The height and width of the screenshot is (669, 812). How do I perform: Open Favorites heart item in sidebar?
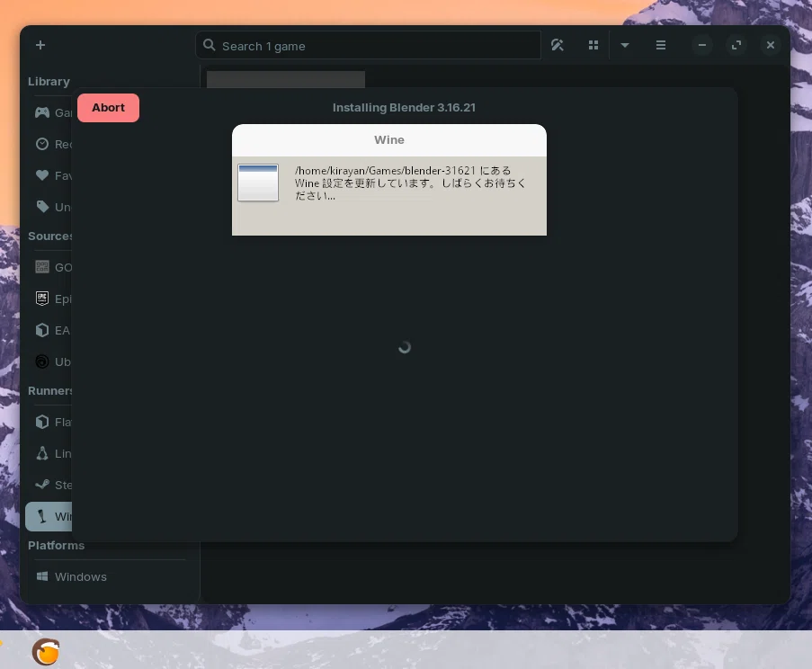pos(49,175)
